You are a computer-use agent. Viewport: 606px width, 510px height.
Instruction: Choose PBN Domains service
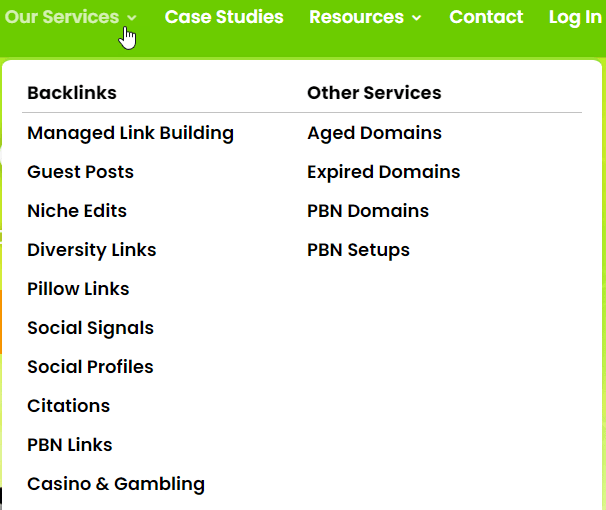[367, 211]
